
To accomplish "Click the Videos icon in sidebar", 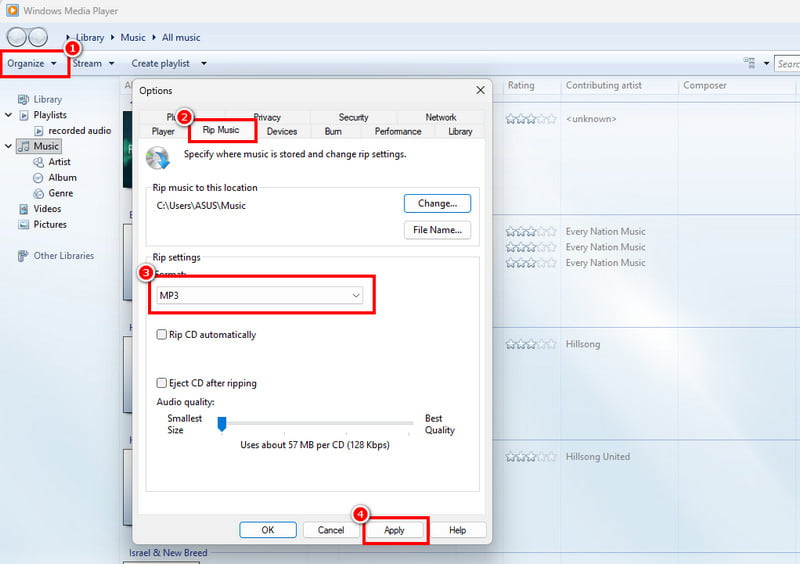I will (x=23, y=209).
